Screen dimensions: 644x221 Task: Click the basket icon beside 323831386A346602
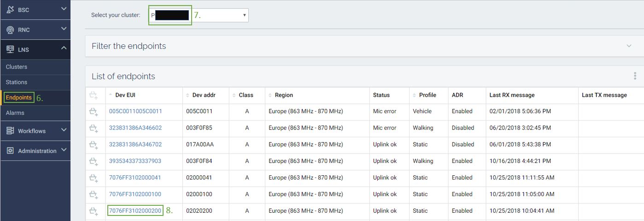click(x=94, y=128)
